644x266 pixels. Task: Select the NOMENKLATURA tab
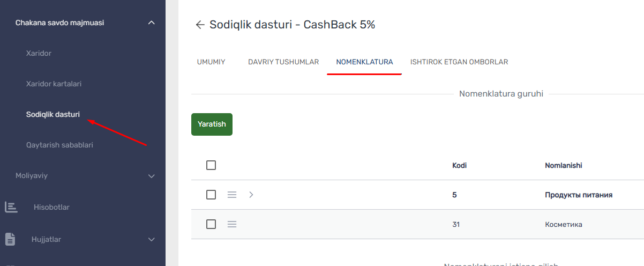point(364,62)
